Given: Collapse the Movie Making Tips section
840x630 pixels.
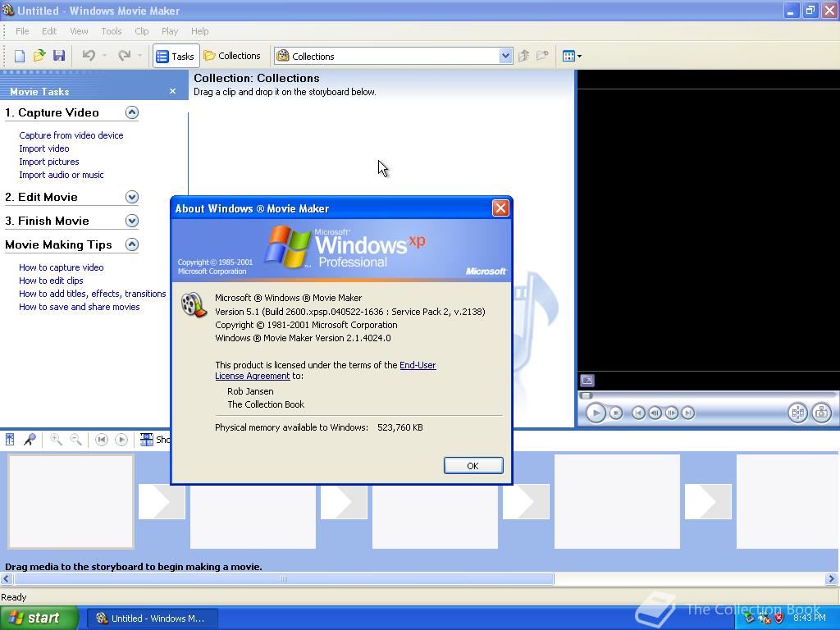Looking at the screenshot, I should coord(132,244).
